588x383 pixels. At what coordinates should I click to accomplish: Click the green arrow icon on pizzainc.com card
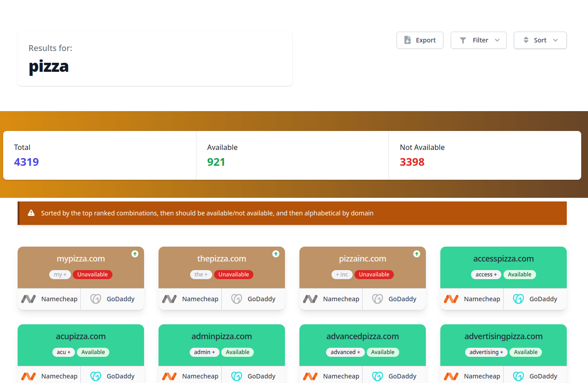416,254
